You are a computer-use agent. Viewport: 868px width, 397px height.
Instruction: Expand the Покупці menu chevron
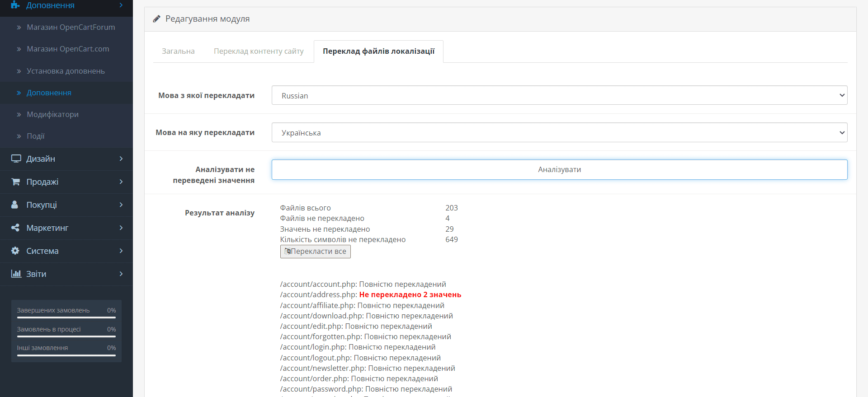[121, 205]
